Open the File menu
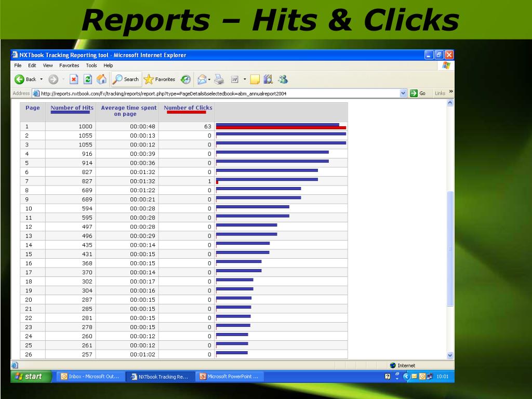This screenshot has width=532, height=399. pyautogui.click(x=18, y=65)
